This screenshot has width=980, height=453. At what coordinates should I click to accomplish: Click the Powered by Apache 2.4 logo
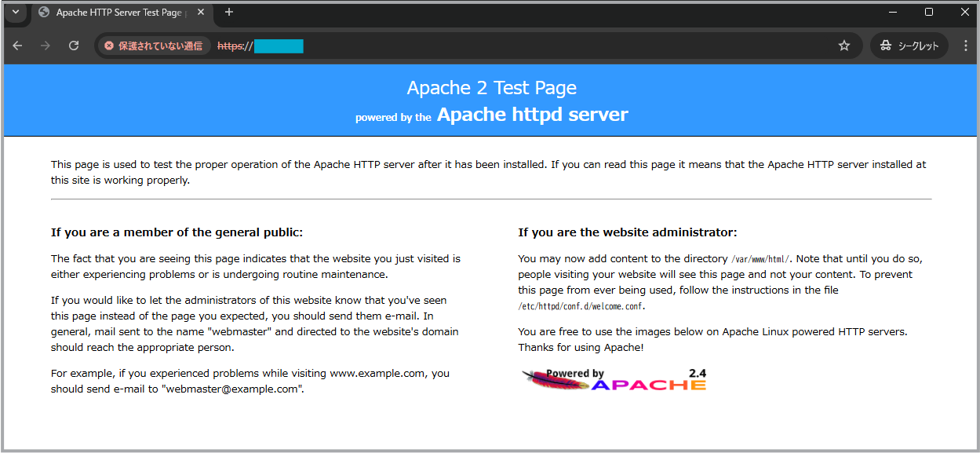coord(615,380)
